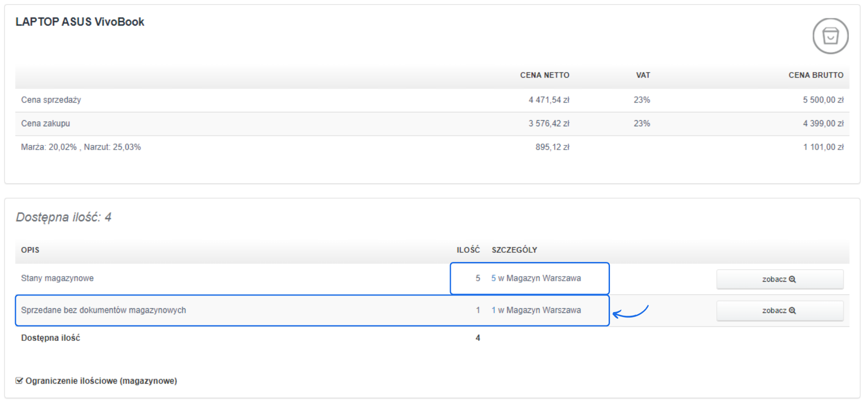Screen dimensions: 868x401
Task: Click the SZCZEGÓŁY column header
Action: (514, 250)
